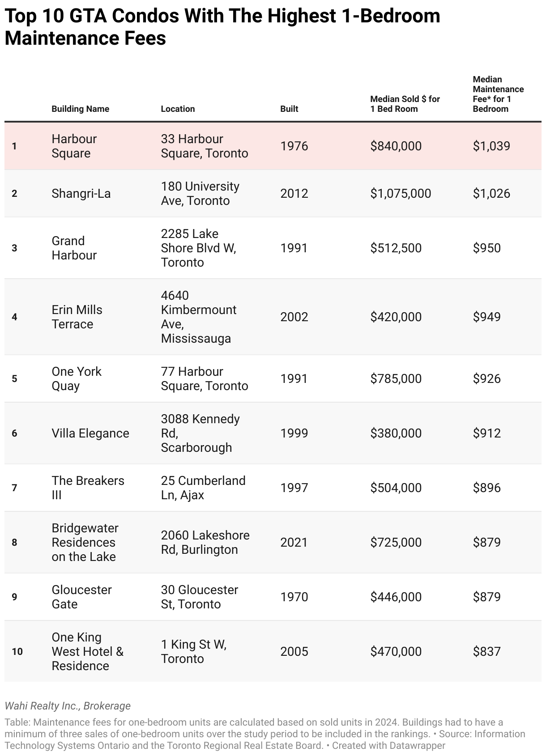Click the Gloucester Gate building name
The image size is (546, 756).
point(81,597)
